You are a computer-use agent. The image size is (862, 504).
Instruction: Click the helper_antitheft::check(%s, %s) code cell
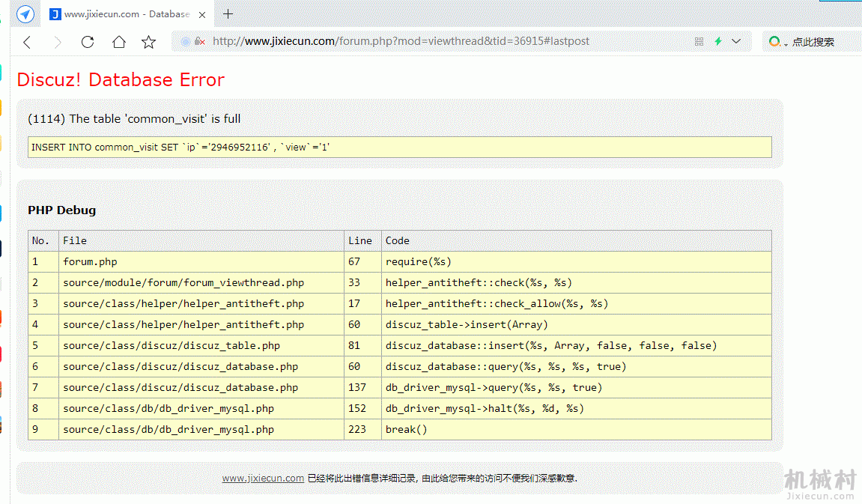pos(577,282)
